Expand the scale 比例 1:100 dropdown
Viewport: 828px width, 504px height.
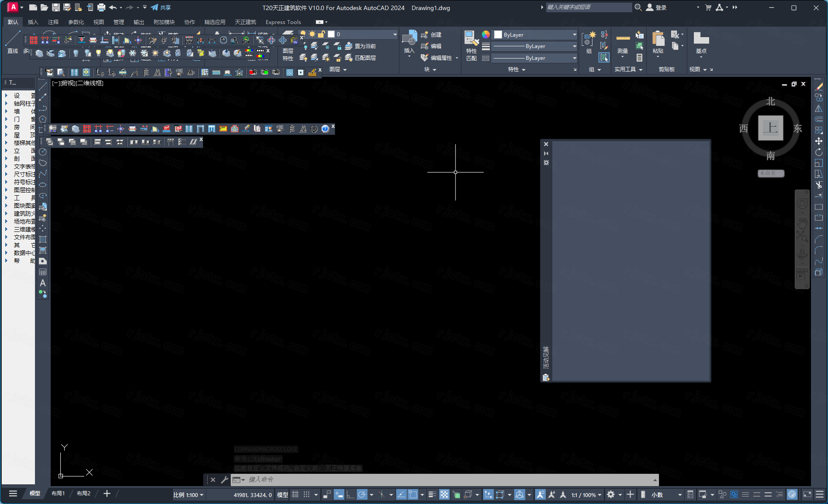tap(188, 495)
